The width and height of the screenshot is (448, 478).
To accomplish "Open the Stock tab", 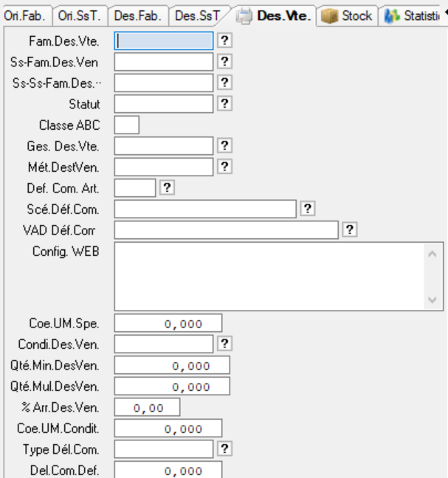I will point(349,15).
